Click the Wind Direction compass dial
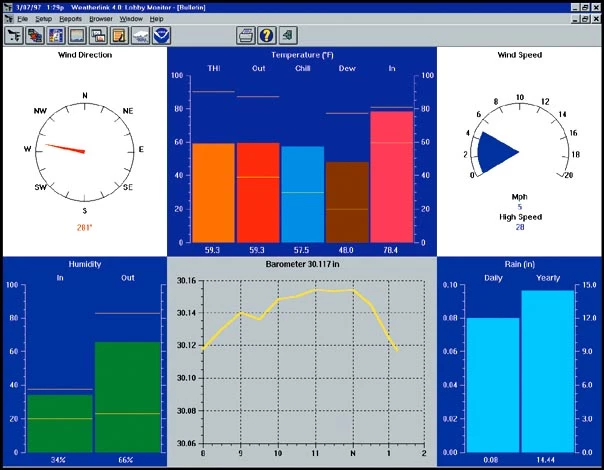604x470 pixels. pos(84,150)
